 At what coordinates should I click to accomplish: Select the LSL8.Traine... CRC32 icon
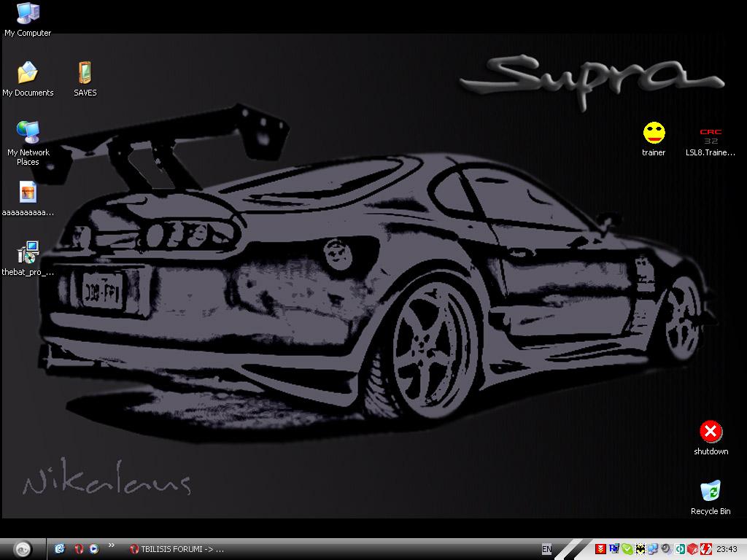(x=711, y=141)
